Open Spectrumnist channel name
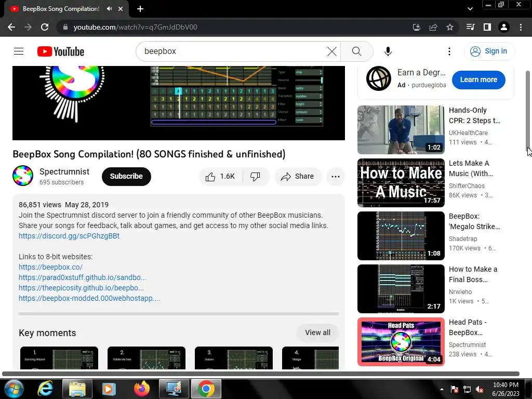This screenshot has height=399, width=532. click(x=64, y=171)
